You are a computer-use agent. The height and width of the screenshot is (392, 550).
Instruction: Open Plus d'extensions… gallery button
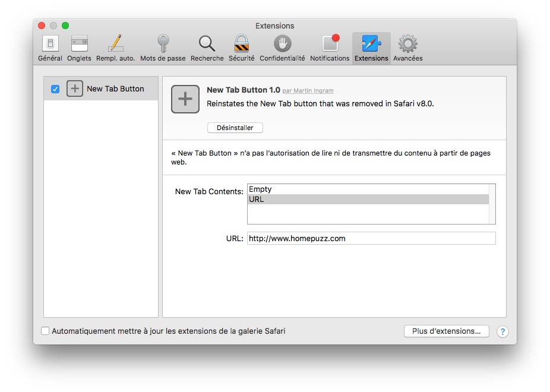click(x=446, y=331)
